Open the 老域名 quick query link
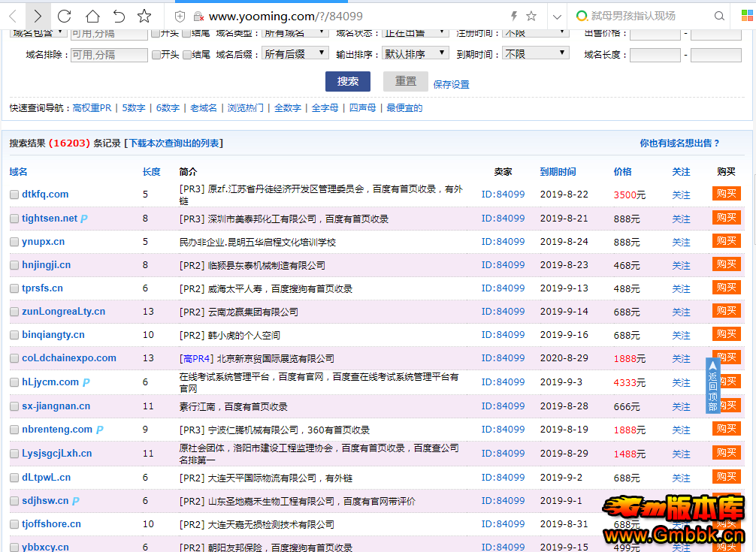 [204, 108]
